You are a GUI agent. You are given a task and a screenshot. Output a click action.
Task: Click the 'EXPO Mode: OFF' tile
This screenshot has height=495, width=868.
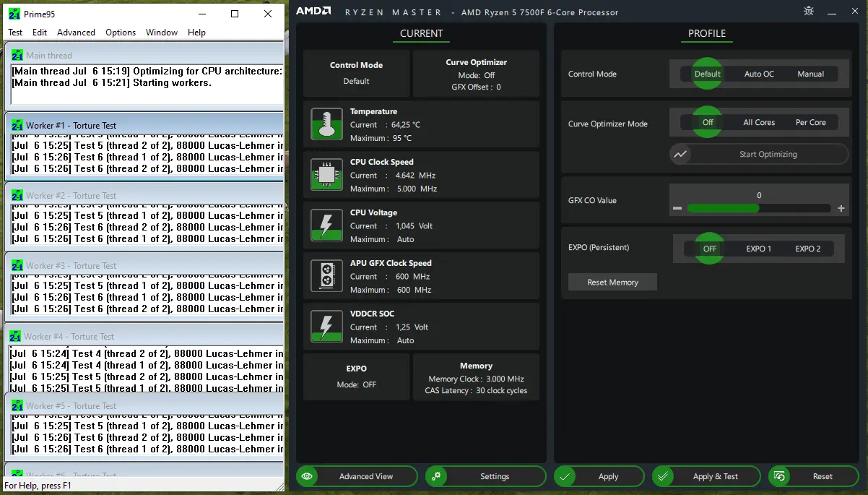[357, 376]
